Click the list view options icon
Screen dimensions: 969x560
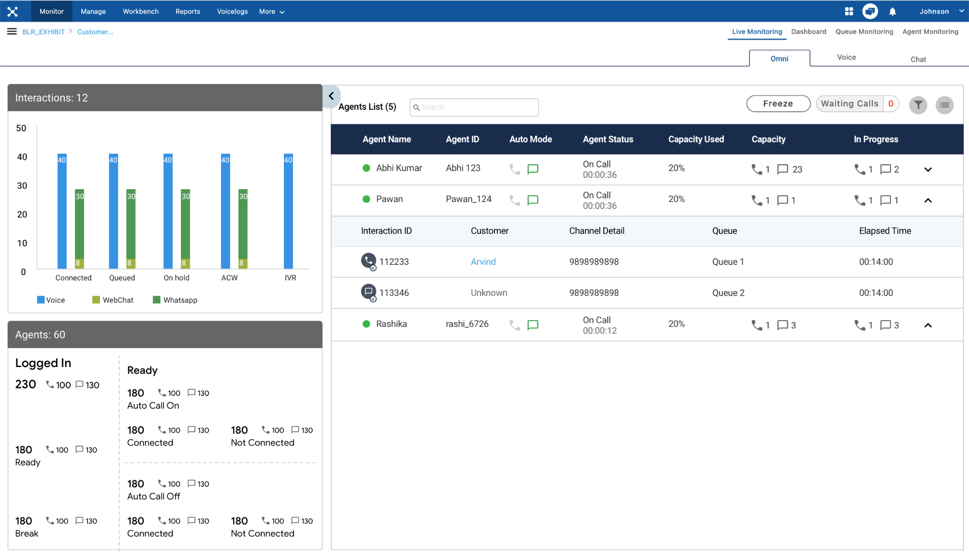click(944, 105)
